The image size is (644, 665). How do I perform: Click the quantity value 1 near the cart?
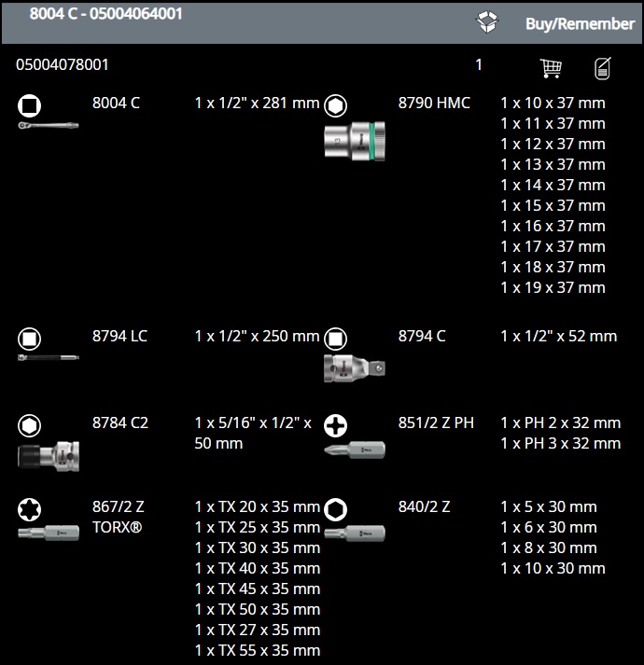pyautogui.click(x=479, y=65)
